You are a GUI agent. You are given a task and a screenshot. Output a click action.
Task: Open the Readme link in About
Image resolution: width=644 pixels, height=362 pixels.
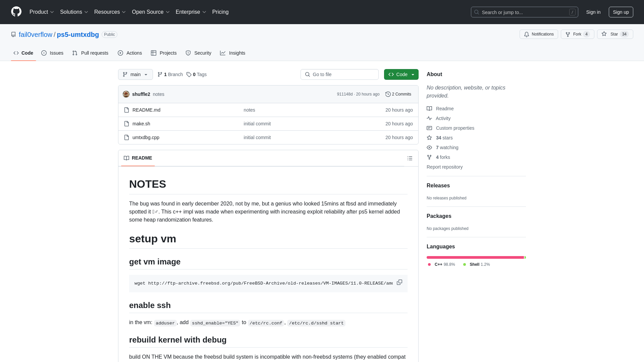(x=445, y=108)
